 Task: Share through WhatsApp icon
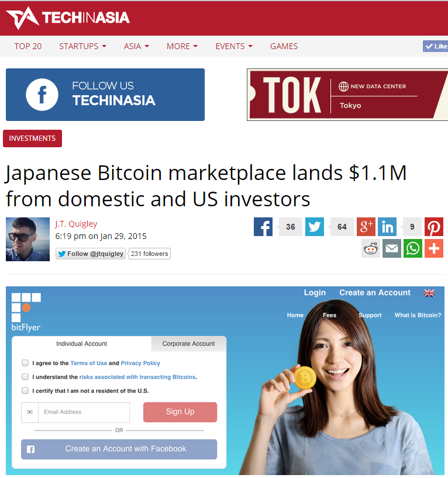[412, 248]
